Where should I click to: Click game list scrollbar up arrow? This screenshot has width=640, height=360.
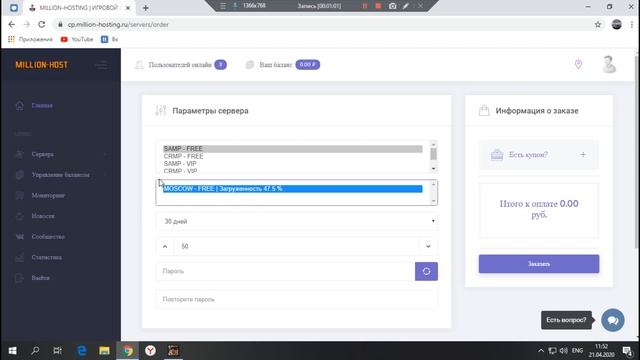(433, 144)
